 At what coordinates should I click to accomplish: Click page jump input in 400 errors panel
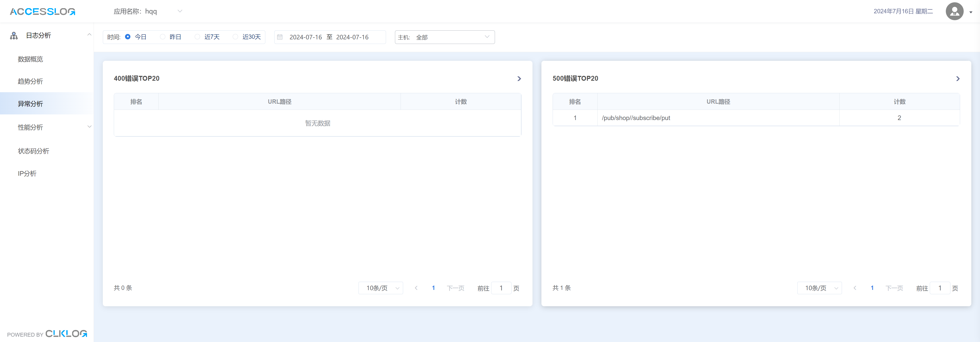tap(501, 288)
